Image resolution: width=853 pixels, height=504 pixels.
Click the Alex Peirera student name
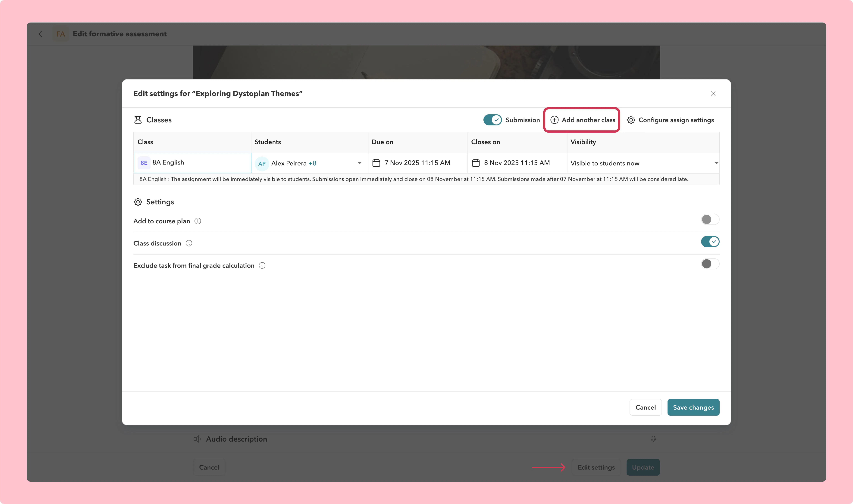[289, 163]
